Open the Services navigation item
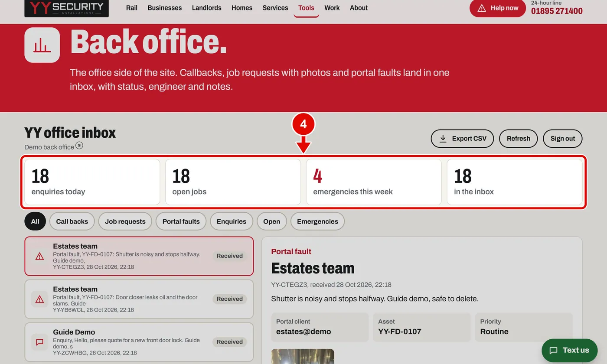 [x=275, y=8]
